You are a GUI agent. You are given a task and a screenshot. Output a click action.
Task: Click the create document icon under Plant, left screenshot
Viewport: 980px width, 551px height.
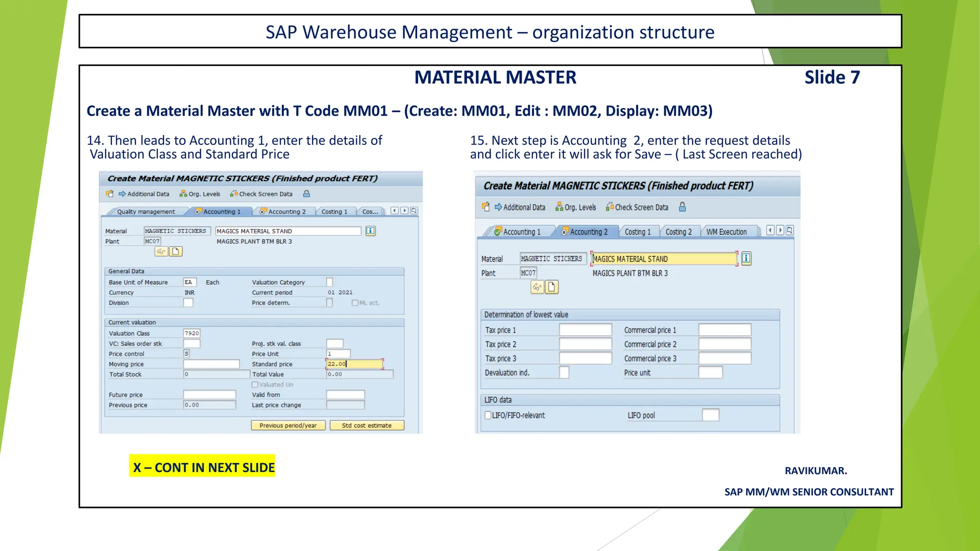pyautogui.click(x=176, y=251)
